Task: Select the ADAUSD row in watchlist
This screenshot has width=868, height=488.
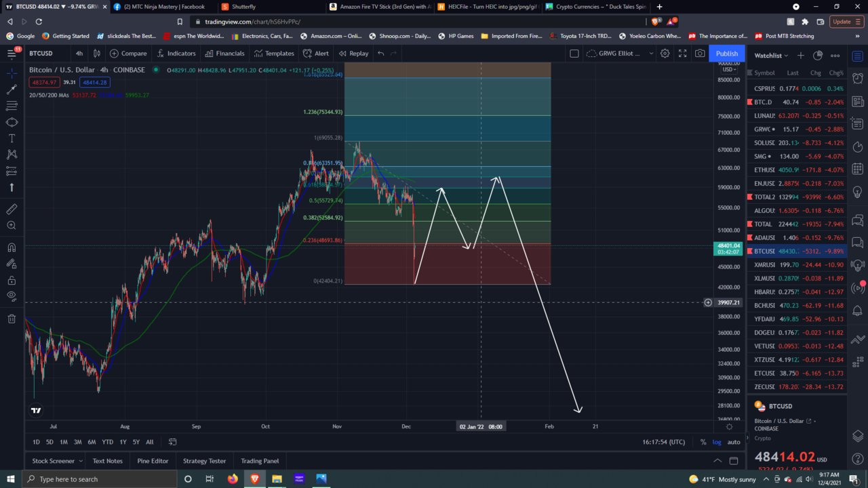Action: click(797, 237)
